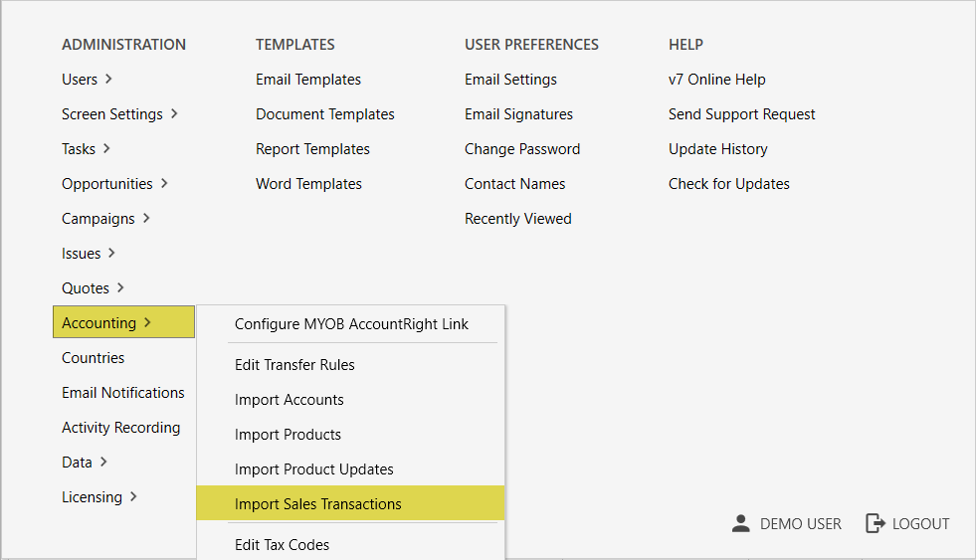Expand the Screen Settings submenu
The image size is (976, 560).
(x=119, y=114)
